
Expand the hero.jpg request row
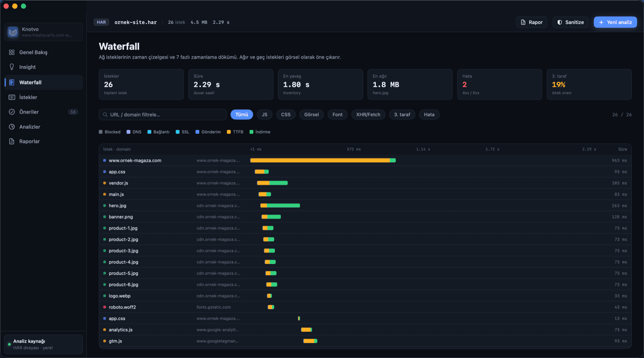tap(365, 206)
